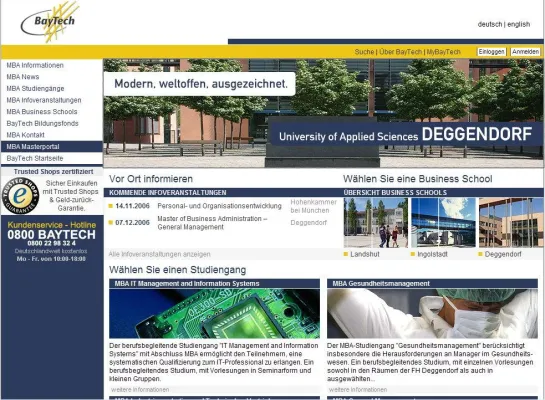Image resolution: width=545 pixels, height=400 pixels.
Task: Open weitere Informationen under IT Management
Action: pyautogui.click(x=140, y=390)
